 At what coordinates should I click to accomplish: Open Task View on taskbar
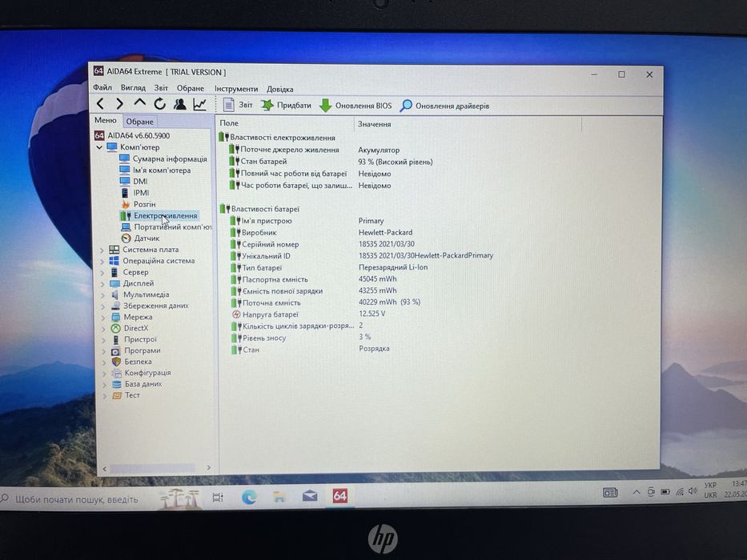pyautogui.click(x=218, y=498)
